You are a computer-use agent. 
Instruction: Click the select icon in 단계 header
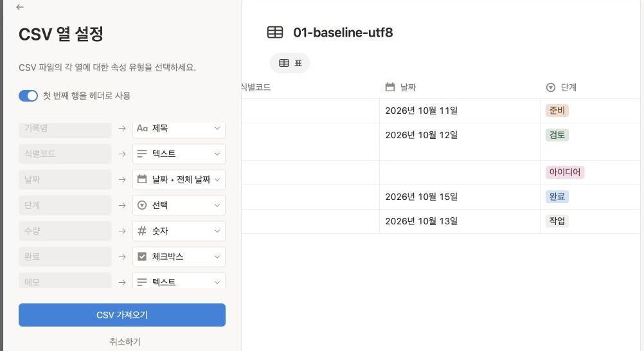pyautogui.click(x=551, y=87)
